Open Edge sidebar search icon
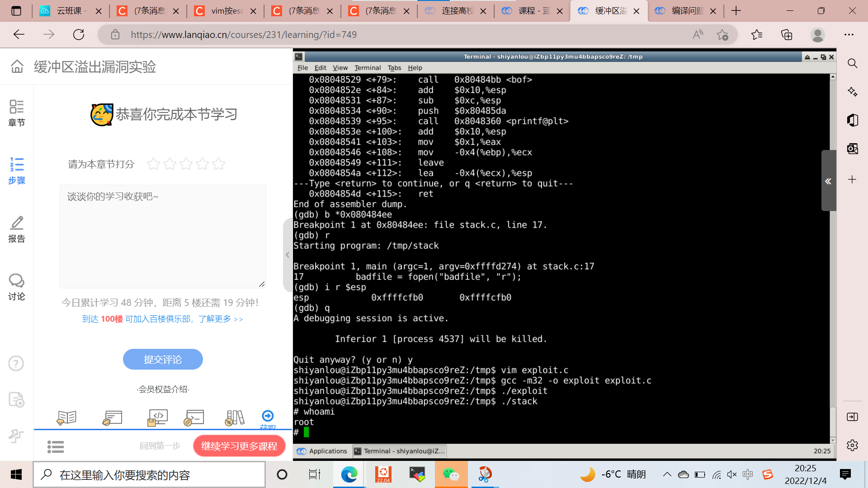868x488 pixels. [x=852, y=63]
